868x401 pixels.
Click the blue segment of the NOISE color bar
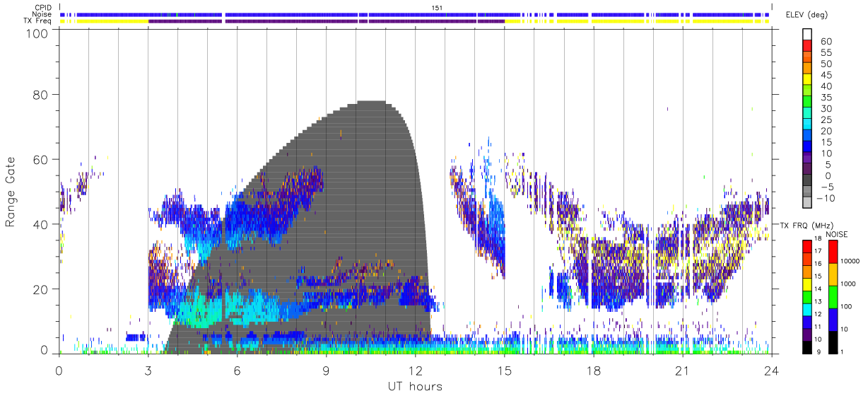833,319
